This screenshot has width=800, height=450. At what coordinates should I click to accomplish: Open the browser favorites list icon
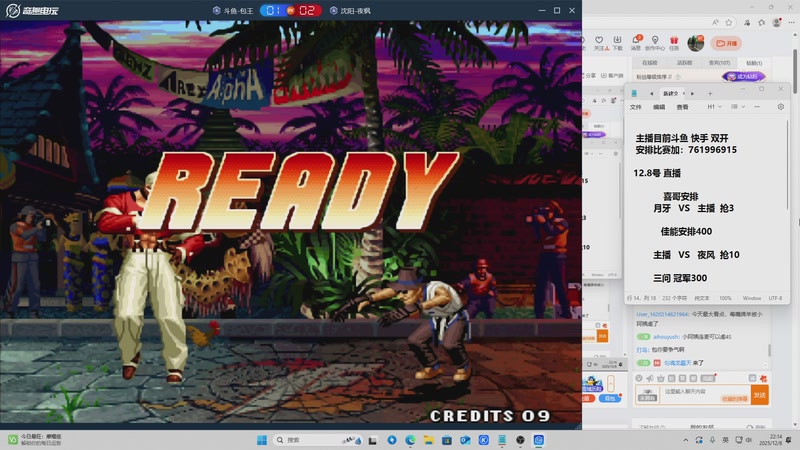(x=762, y=22)
